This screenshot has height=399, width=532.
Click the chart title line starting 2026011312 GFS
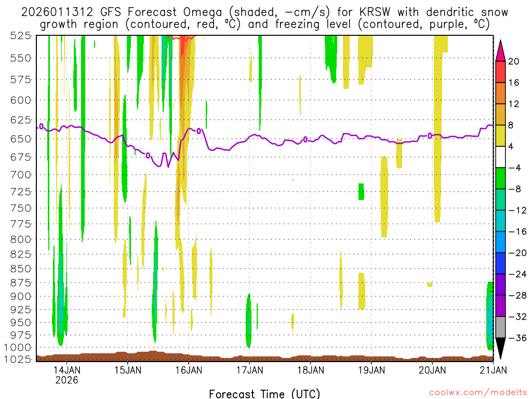tap(264, 12)
